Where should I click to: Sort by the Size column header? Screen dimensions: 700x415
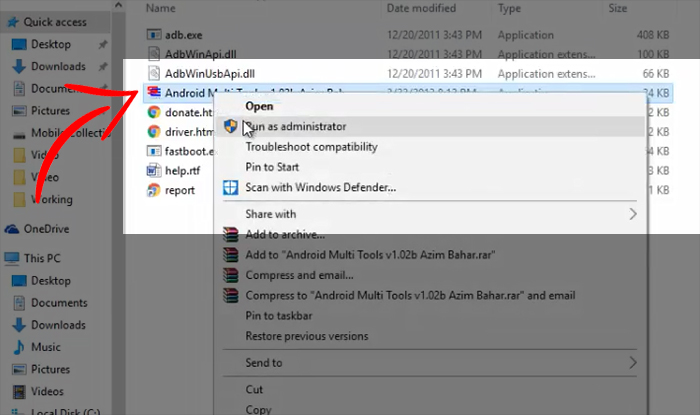[x=617, y=8]
